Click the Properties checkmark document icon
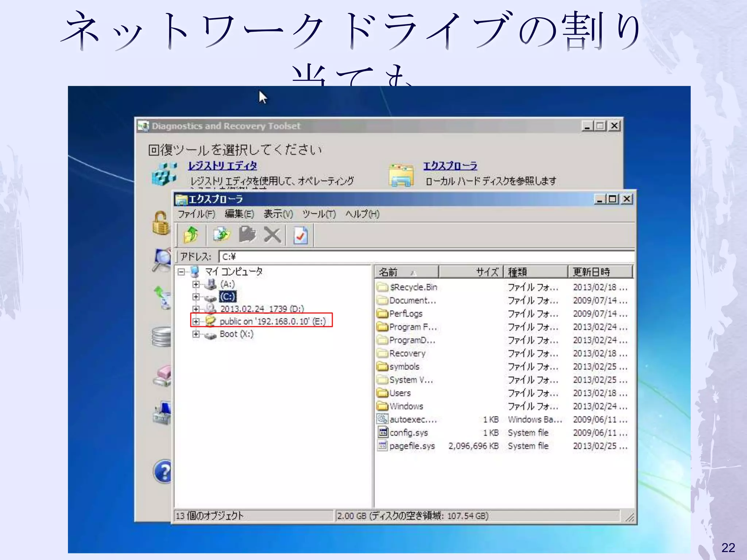The image size is (747, 560). tap(300, 235)
